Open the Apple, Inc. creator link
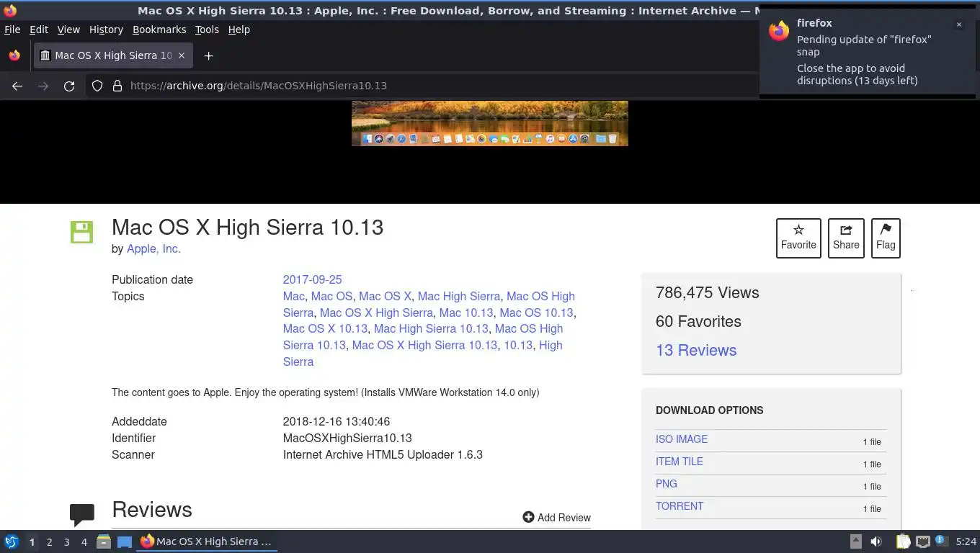980x553 pixels. (x=153, y=248)
